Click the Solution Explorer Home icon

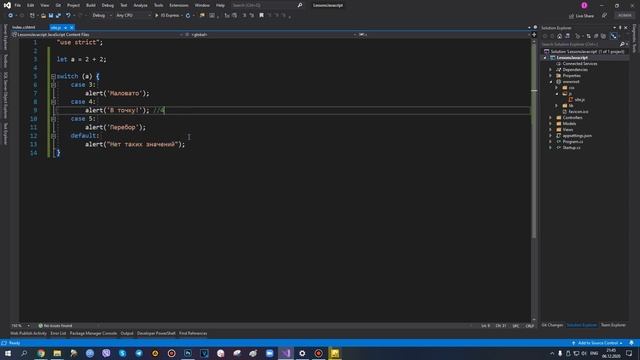(560, 36)
